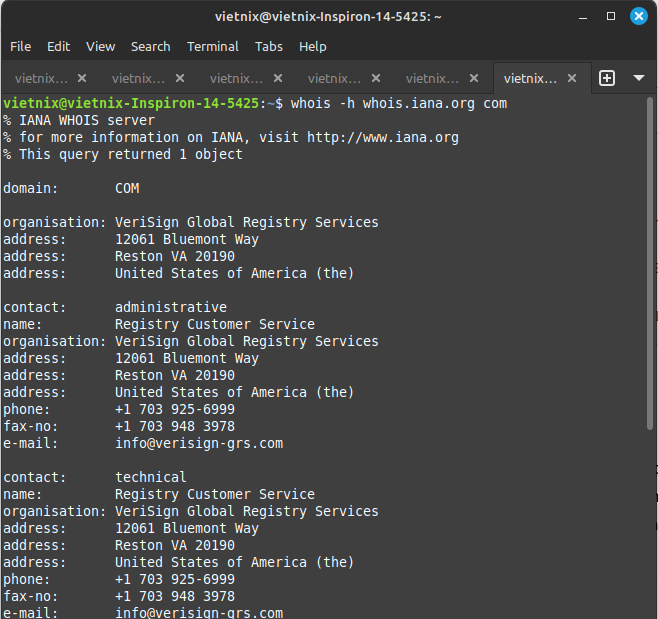658x619 pixels.
Task: Close the first terminal tab
Action: (x=82, y=78)
